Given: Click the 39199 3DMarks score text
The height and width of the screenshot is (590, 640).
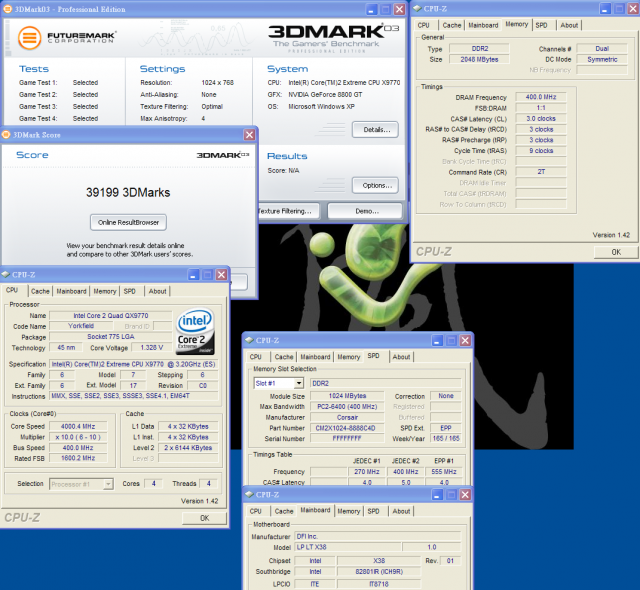Looking at the screenshot, I should 128,193.
